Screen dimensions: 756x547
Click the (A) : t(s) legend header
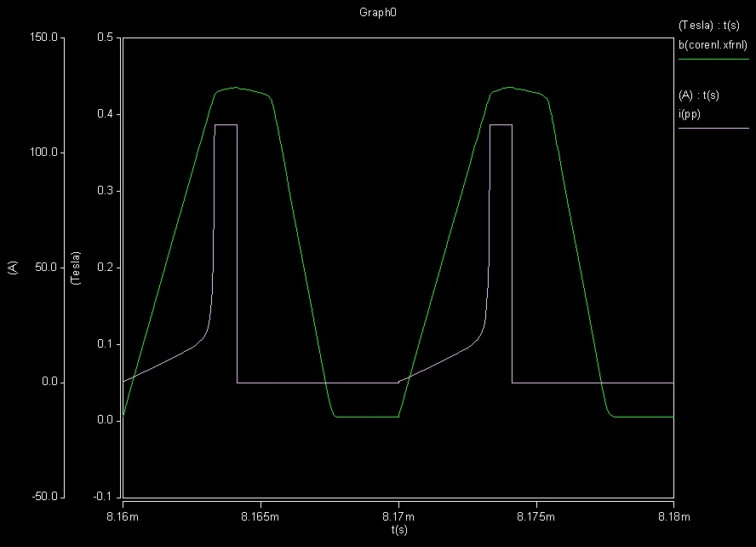699,95
